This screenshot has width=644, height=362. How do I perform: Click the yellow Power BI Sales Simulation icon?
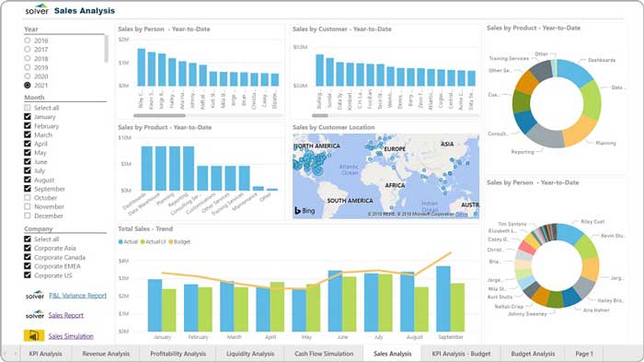34,335
